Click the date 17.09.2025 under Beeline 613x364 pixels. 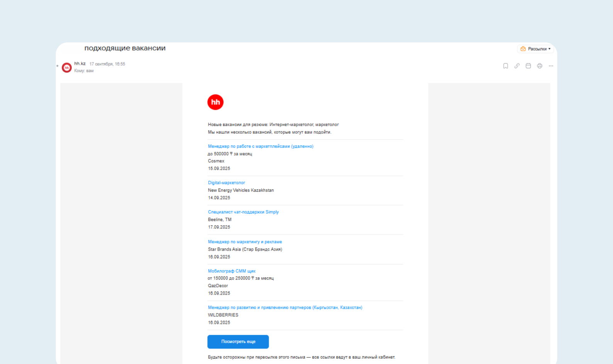(219, 227)
